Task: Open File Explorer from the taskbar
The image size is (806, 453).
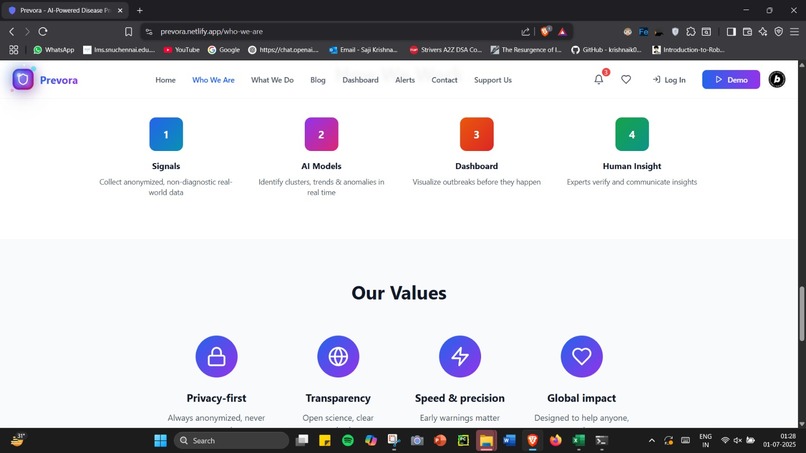Action: (486, 441)
